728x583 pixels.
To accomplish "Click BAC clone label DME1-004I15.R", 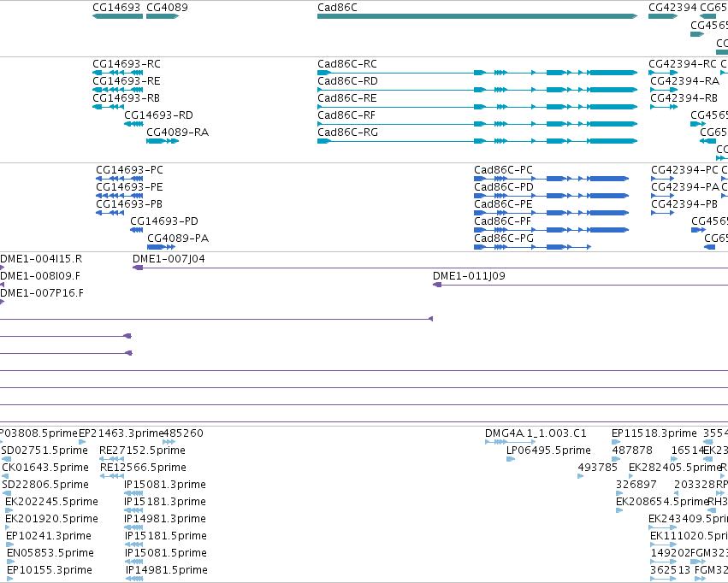I will [41, 259].
